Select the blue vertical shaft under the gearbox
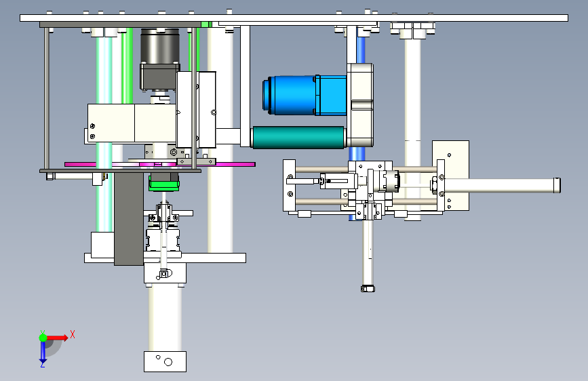This screenshot has width=588, height=381. pyautogui.click(x=357, y=154)
